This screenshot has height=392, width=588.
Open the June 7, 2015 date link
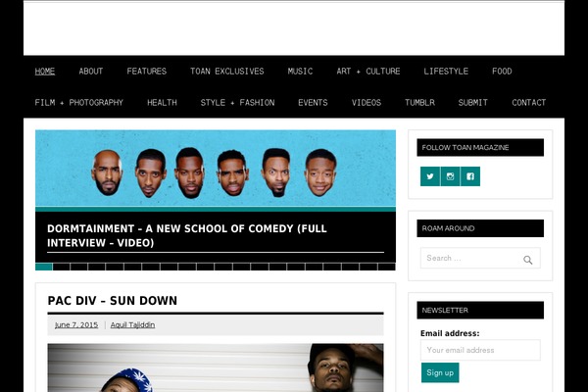click(76, 324)
